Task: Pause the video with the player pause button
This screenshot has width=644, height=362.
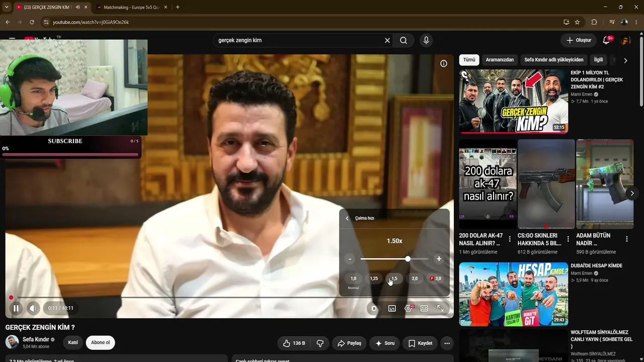Action: pos(16,308)
